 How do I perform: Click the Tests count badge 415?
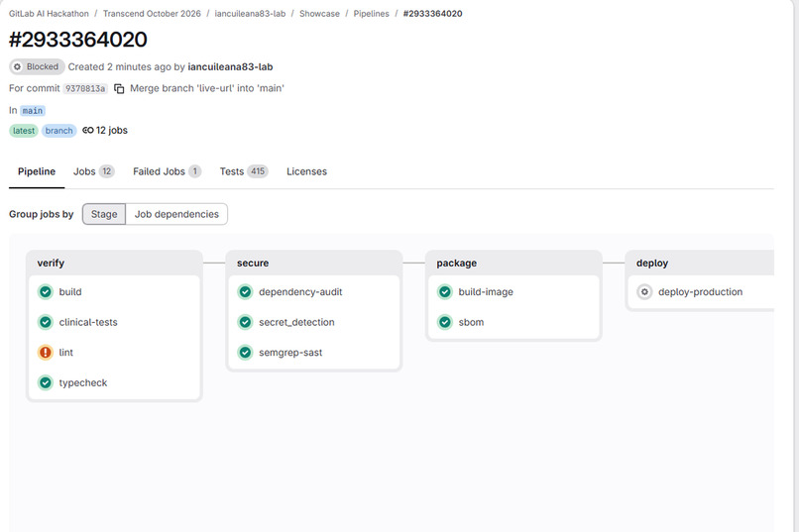[258, 171]
